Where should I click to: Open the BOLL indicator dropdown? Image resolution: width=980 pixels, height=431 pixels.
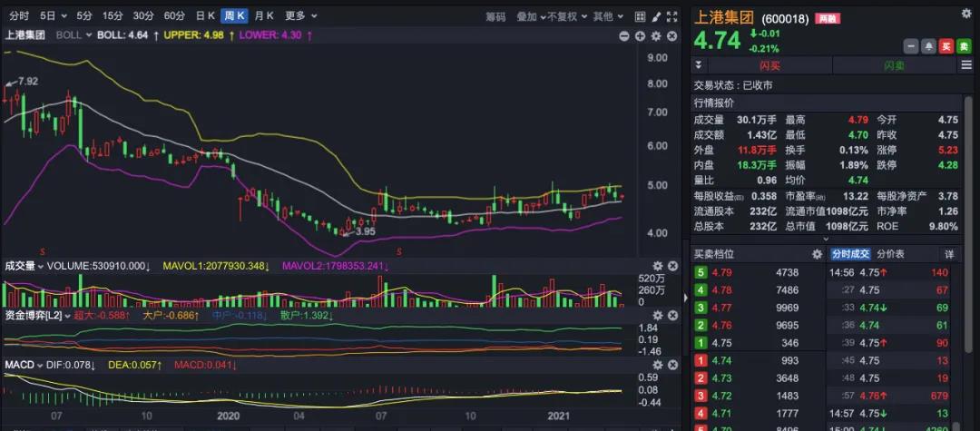[x=73, y=35]
